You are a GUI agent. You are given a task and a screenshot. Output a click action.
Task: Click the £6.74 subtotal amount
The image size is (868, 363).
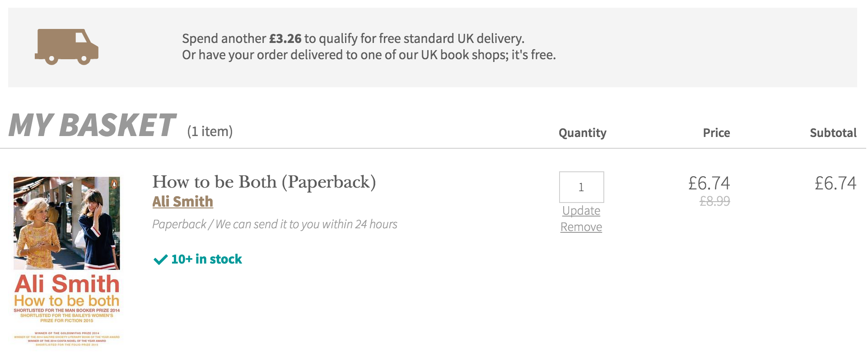tap(835, 184)
